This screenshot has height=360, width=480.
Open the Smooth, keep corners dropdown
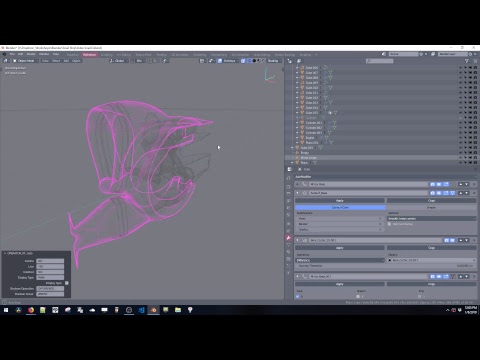(x=432, y=218)
